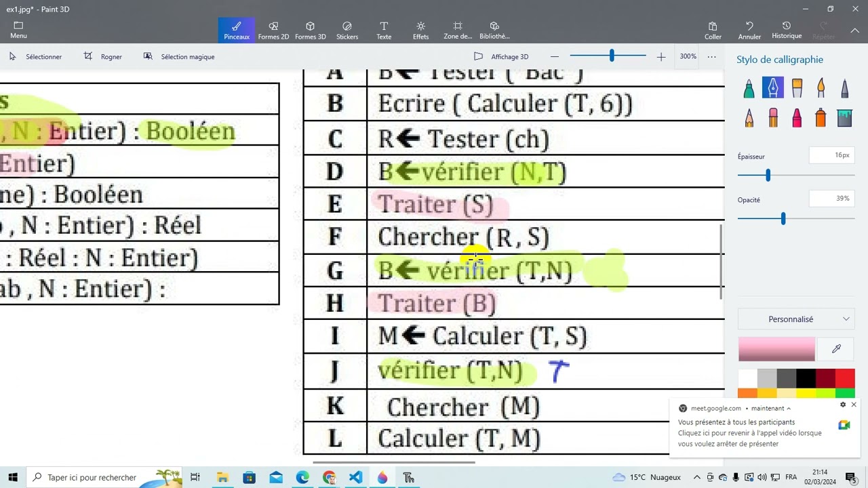The height and width of the screenshot is (488, 868).
Task: Select the Pencil tool
Action: click(x=749, y=118)
